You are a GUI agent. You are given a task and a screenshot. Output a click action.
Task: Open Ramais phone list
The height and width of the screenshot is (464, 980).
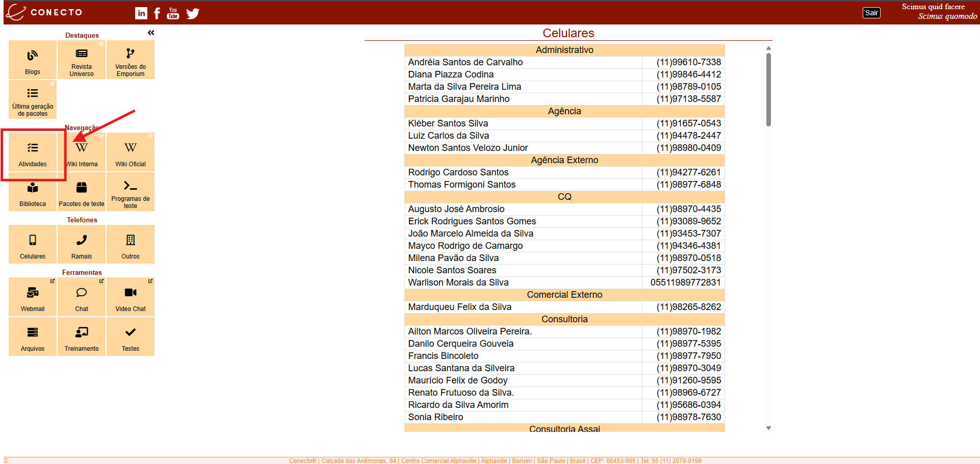82,245
